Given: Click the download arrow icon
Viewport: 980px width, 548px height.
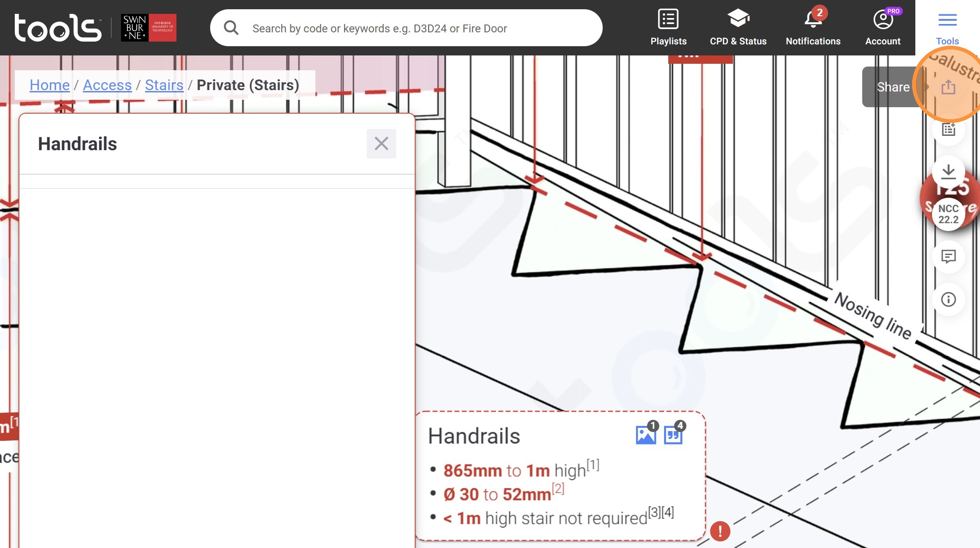Looking at the screenshot, I should 948,172.
